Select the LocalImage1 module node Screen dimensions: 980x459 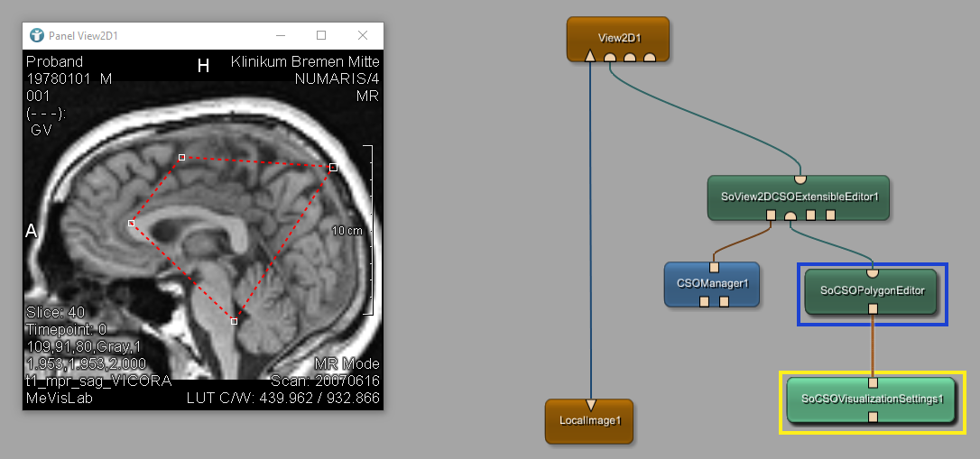click(589, 421)
